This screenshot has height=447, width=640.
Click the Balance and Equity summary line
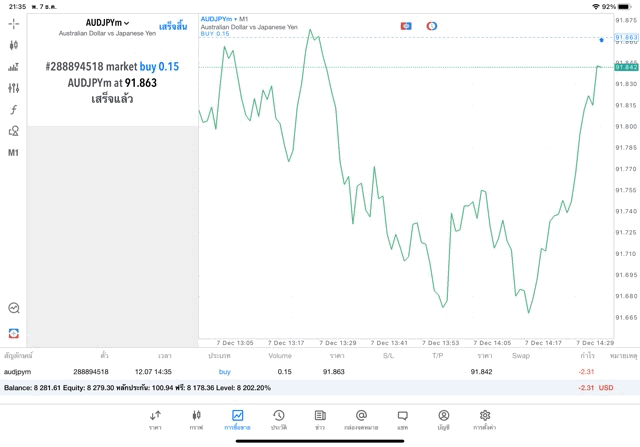click(137, 388)
